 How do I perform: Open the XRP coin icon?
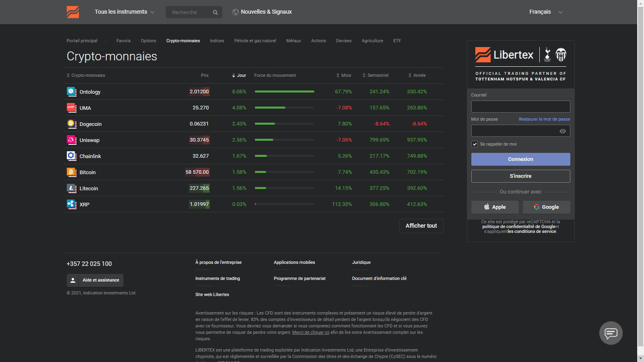click(x=72, y=204)
